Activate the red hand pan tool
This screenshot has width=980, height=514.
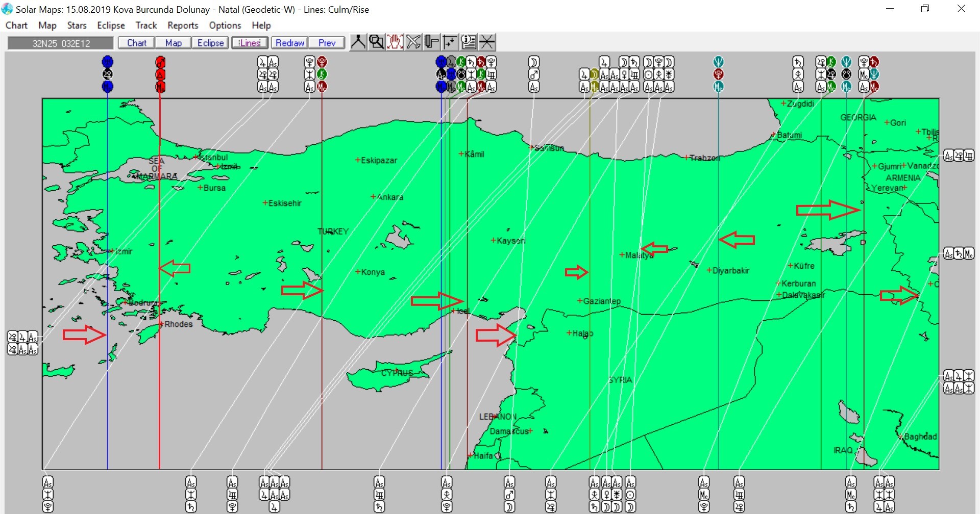[x=395, y=42]
